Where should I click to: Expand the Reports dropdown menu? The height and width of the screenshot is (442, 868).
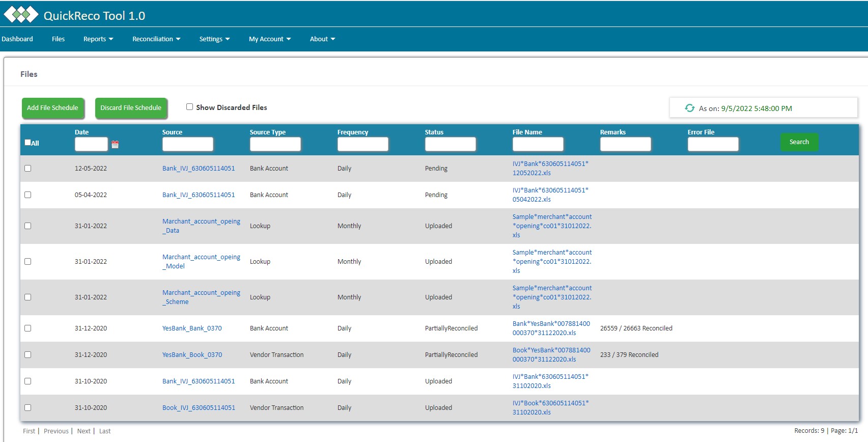[x=98, y=39]
